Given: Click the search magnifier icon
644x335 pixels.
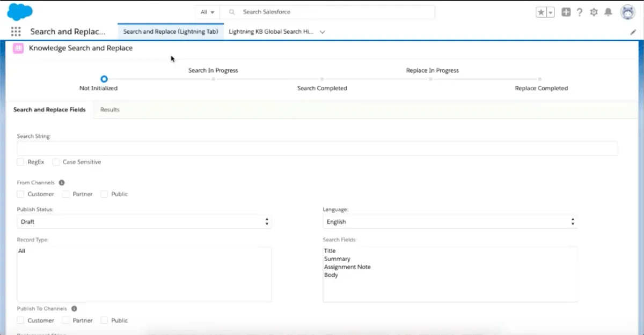Looking at the screenshot, I should [232, 12].
